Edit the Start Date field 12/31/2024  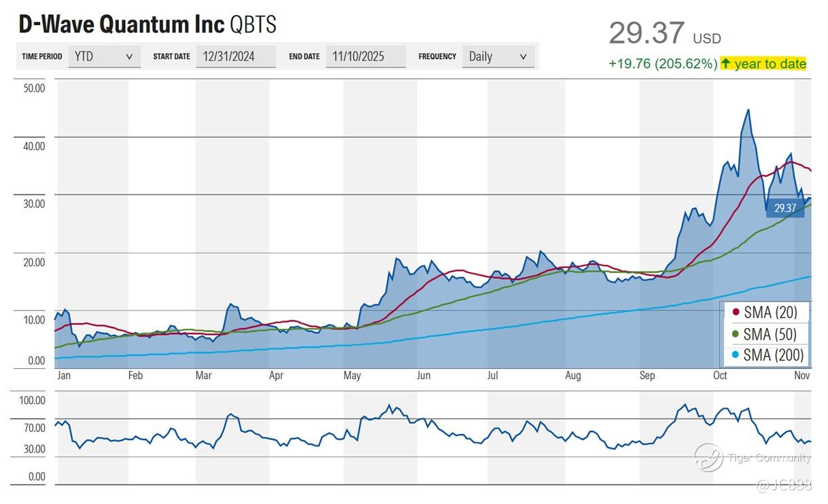point(236,56)
